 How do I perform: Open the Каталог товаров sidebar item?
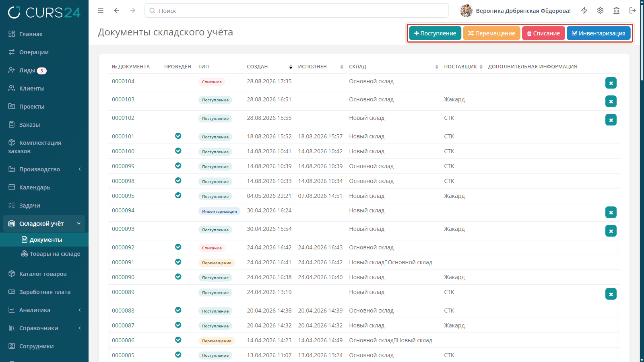click(44, 274)
